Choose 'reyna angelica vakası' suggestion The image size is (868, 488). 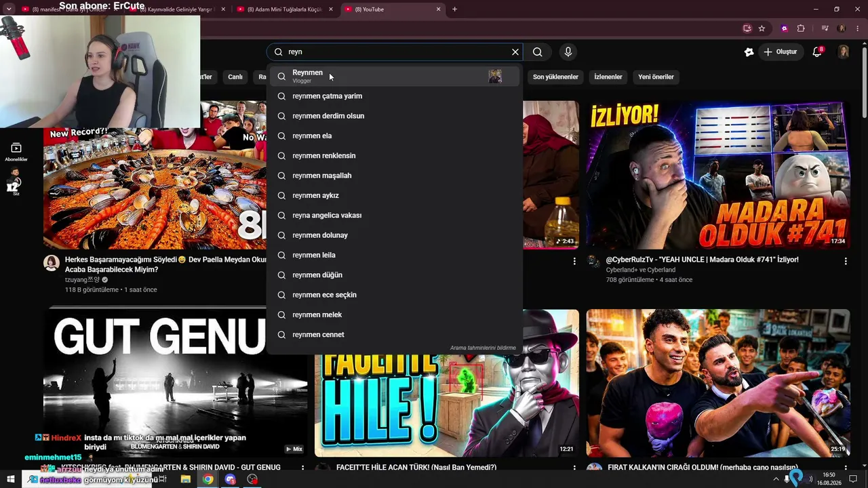tap(395, 216)
